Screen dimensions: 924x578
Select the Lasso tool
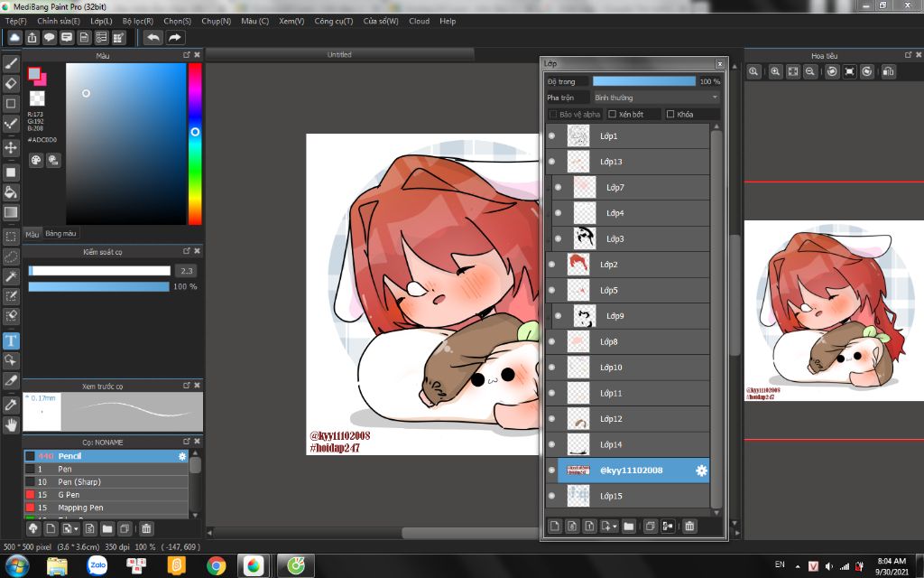click(x=11, y=257)
